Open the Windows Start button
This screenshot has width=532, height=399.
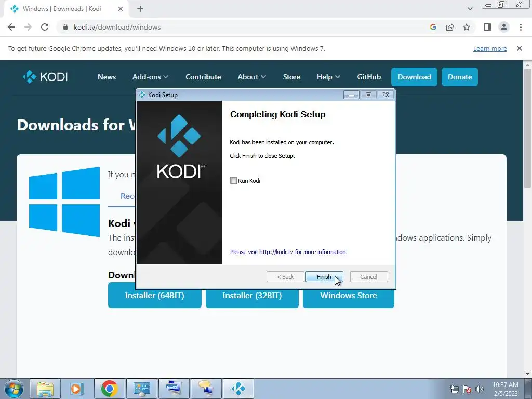coord(14,389)
